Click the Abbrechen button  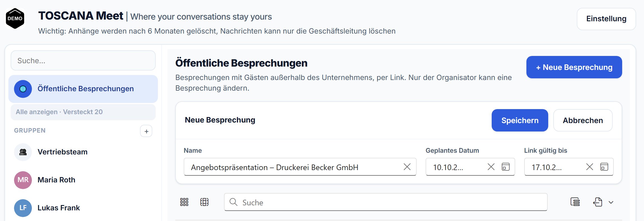(x=583, y=120)
